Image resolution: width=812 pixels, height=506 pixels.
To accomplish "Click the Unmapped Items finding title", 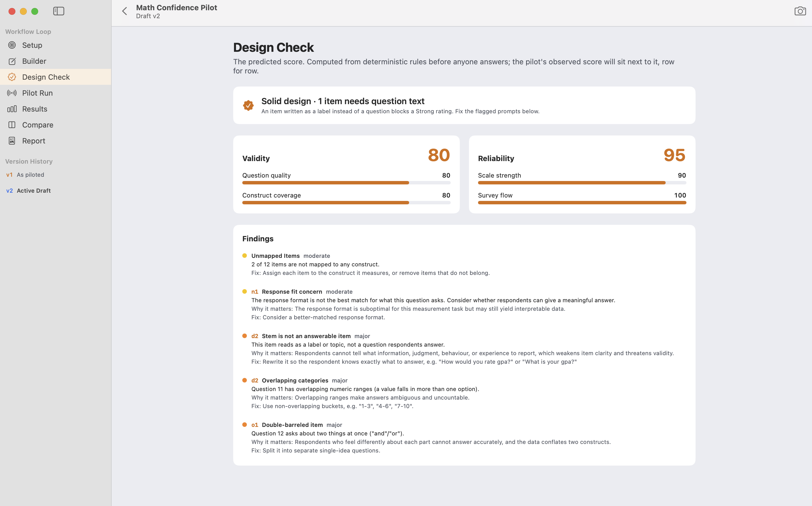I will click(276, 256).
